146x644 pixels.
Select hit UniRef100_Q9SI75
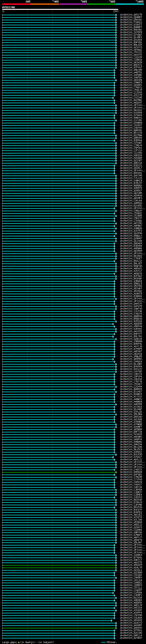tap(131, 15)
